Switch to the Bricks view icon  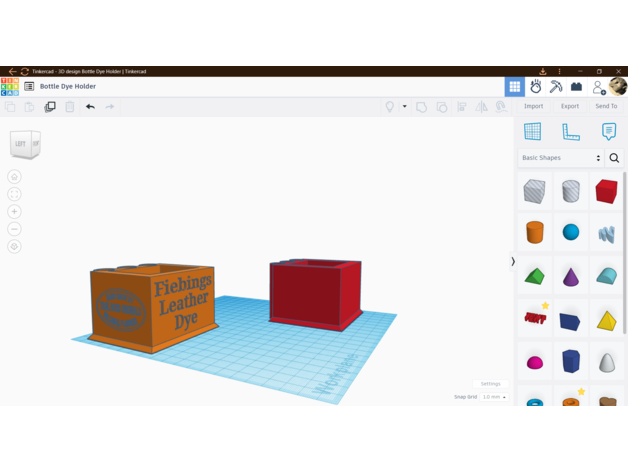coord(576,87)
